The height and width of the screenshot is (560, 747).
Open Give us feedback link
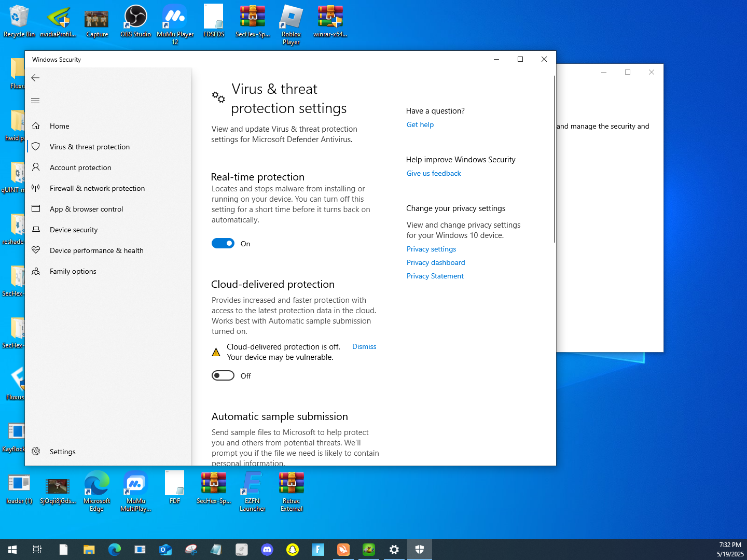pos(434,173)
